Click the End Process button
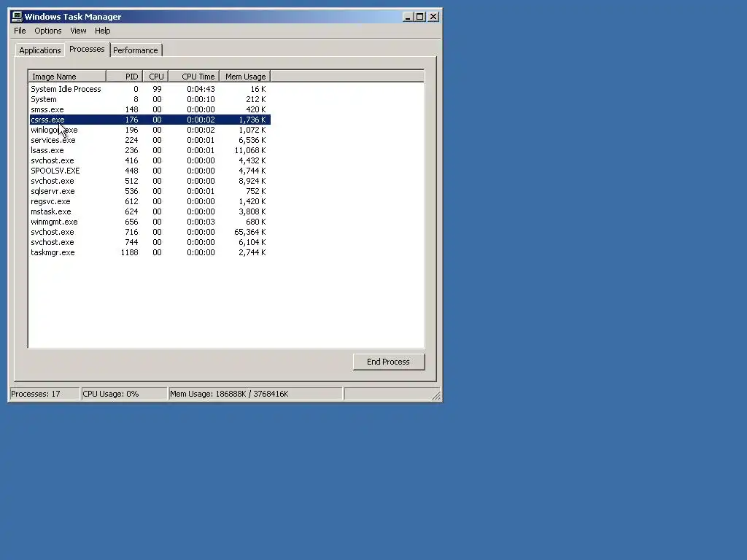Screen dimensions: 747x560 pyautogui.click(x=389, y=362)
